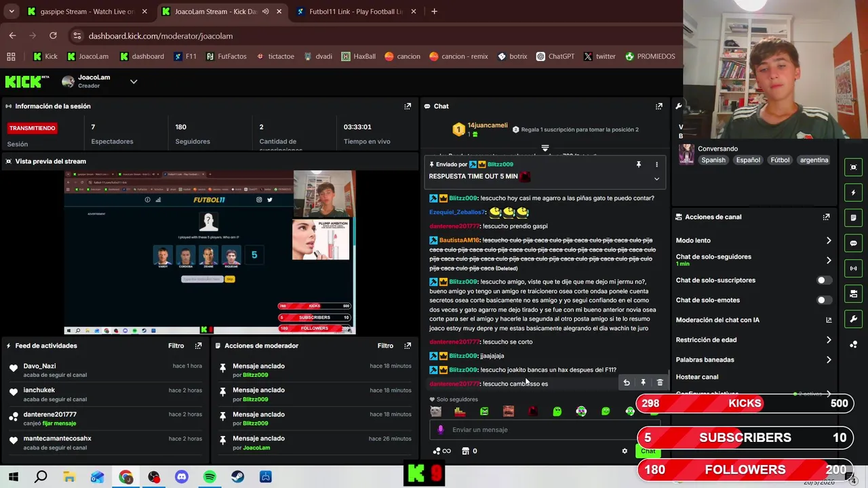This screenshot has width=868, height=488.
Task: Reload the page
Action: click(53, 36)
